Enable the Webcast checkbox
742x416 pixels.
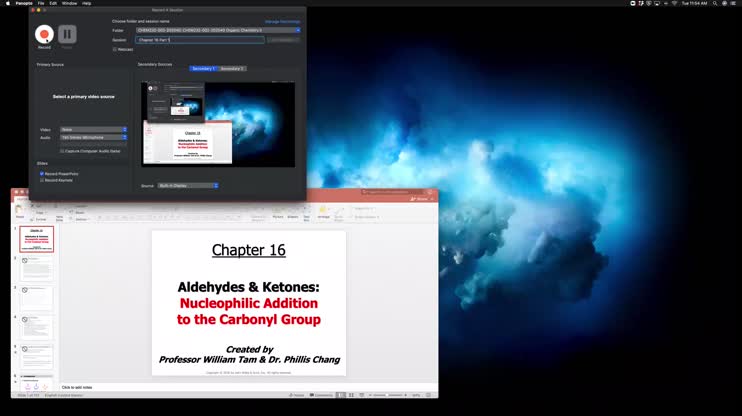click(x=115, y=49)
